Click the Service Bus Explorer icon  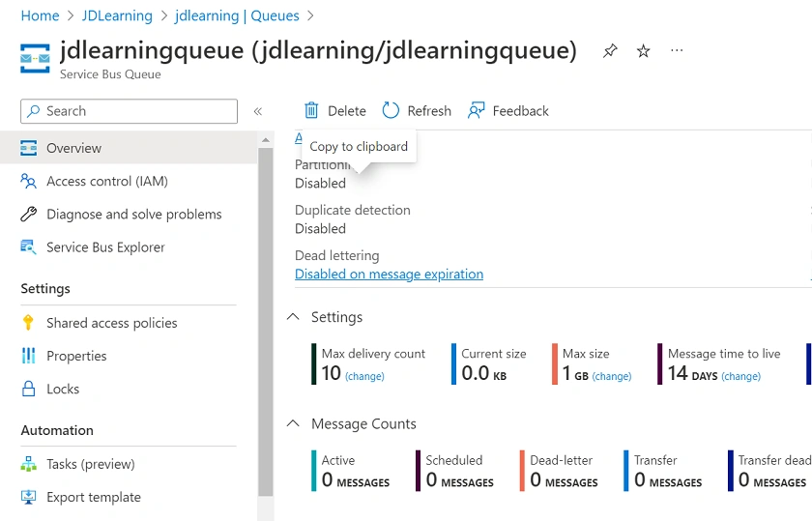pyautogui.click(x=28, y=247)
